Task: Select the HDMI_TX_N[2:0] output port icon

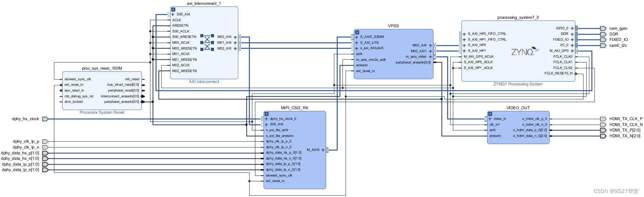Action: point(603,136)
